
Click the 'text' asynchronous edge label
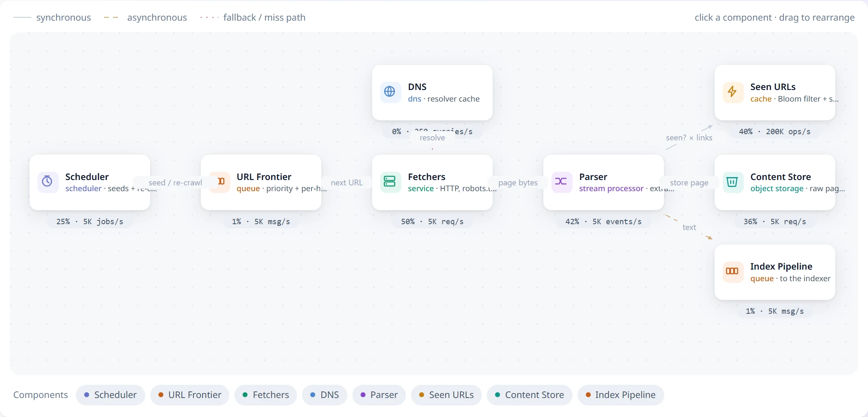pyautogui.click(x=689, y=227)
